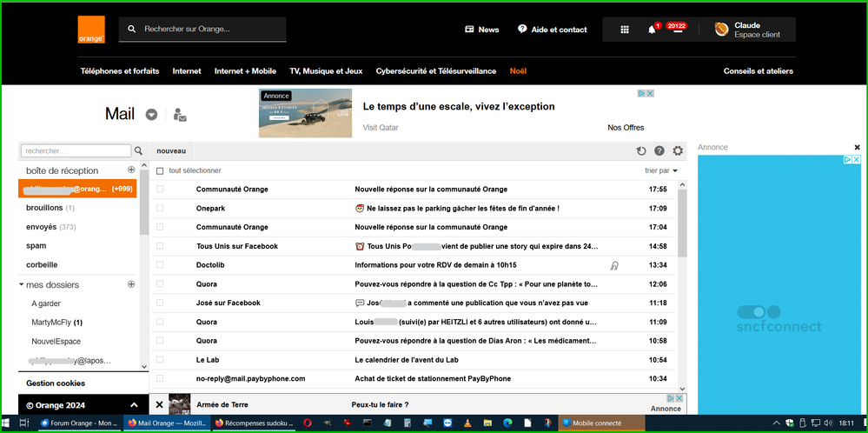This screenshot has height=433, width=868.
Task: Open the notifications bell icon
Action: [x=652, y=30]
